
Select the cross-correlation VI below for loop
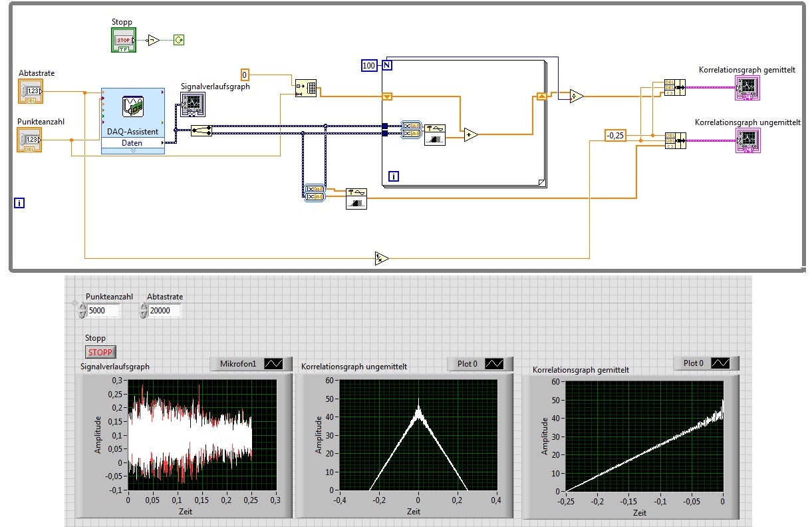356,198
